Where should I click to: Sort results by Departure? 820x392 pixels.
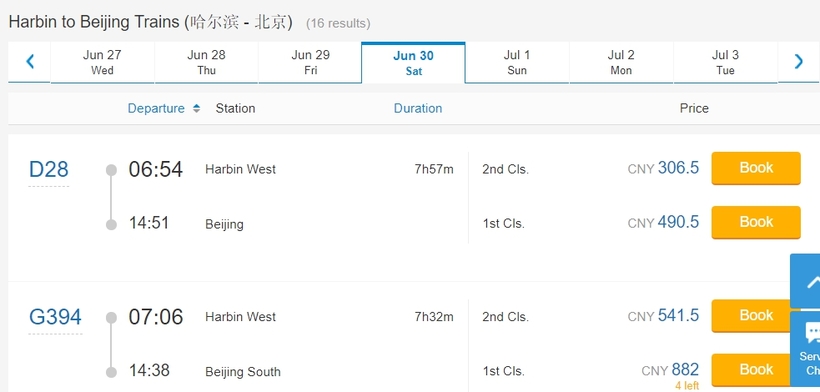(x=156, y=109)
